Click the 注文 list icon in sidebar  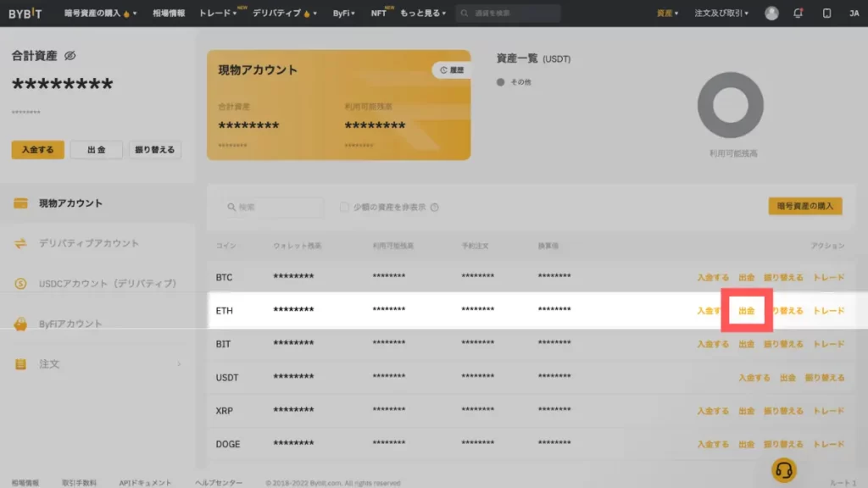pos(20,364)
